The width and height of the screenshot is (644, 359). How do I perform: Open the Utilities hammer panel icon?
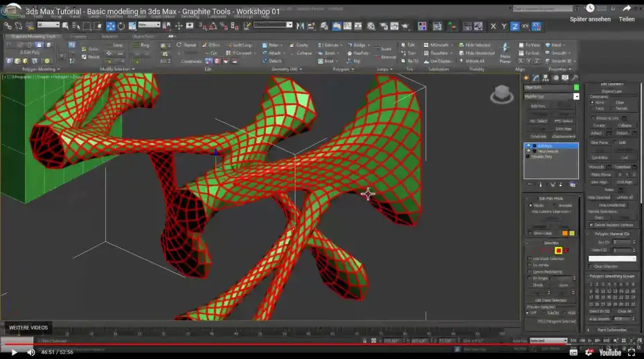[x=575, y=77]
